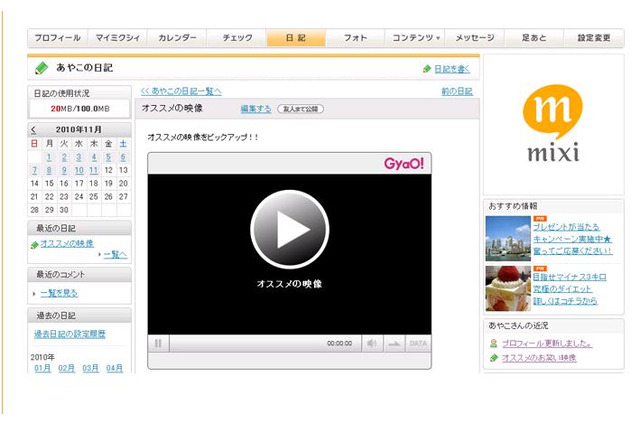Click the volume level control in player
Image resolution: width=640 pixels, height=426 pixels.
click(x=394, y=344)
